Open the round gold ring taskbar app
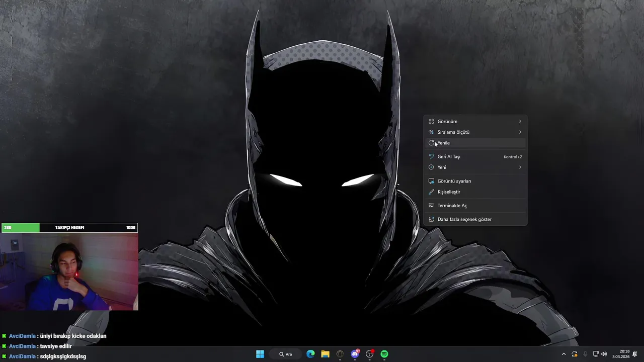 (340, 354)
